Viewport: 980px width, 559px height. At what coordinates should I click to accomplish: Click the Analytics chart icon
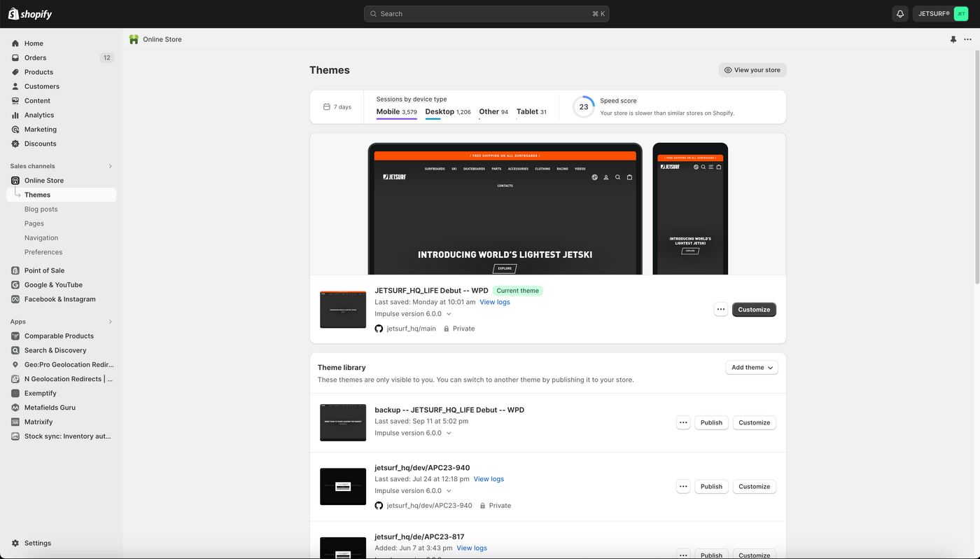pyautogui.click(x=15, y=115)
